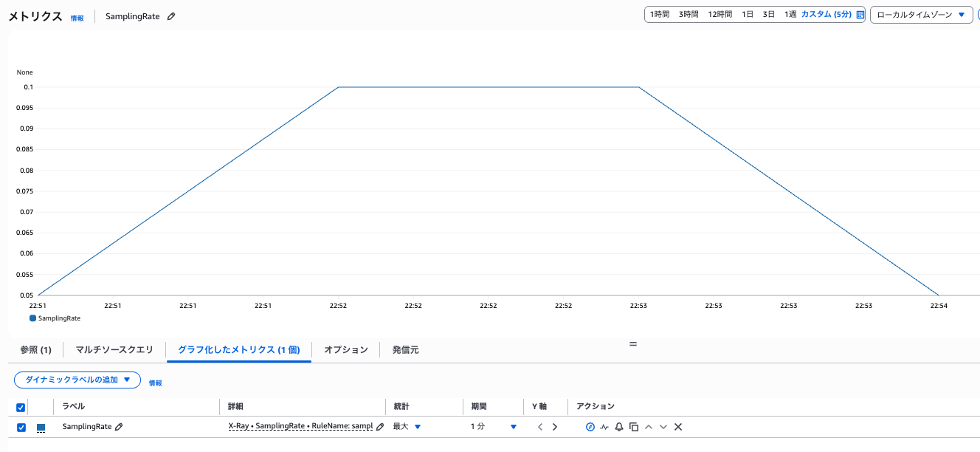This screenshot has width=980, height=452.
Task: Duplicate the SamplingRate metric row
Action: (x=634, y=427)
